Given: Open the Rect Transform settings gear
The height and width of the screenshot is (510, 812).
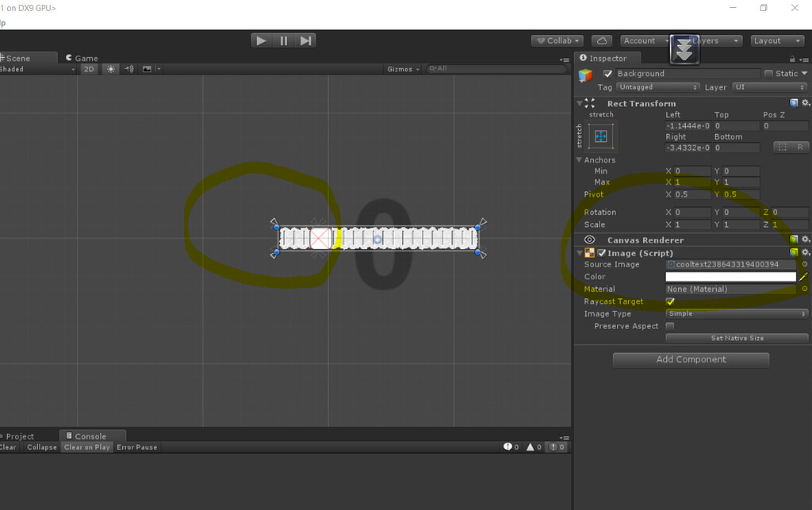Looking at the screenshot, I should [805, 103].
